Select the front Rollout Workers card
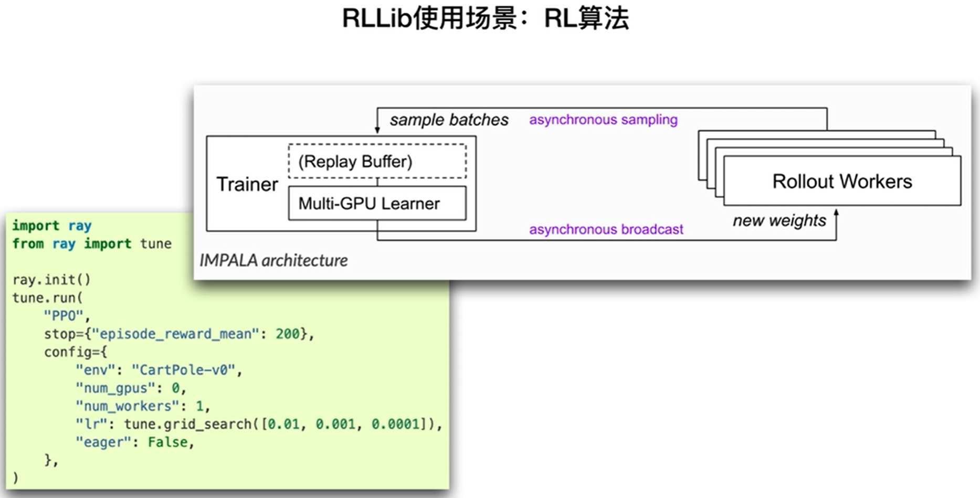 pos(841,181)
